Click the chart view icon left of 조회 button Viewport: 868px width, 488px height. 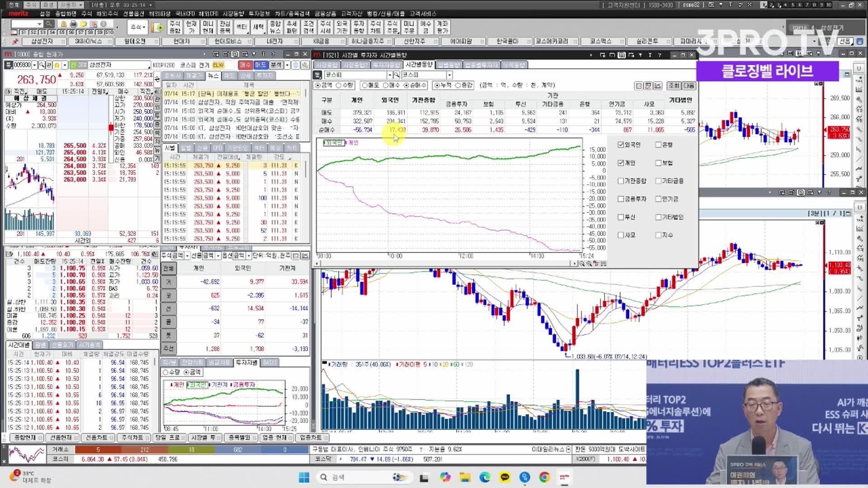pos(658,85)
